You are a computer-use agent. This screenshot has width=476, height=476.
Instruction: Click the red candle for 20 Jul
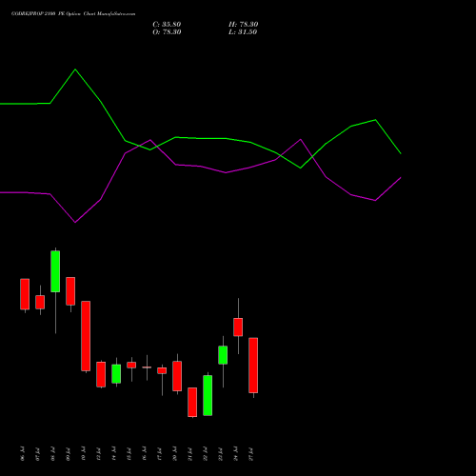coord(177,376)
